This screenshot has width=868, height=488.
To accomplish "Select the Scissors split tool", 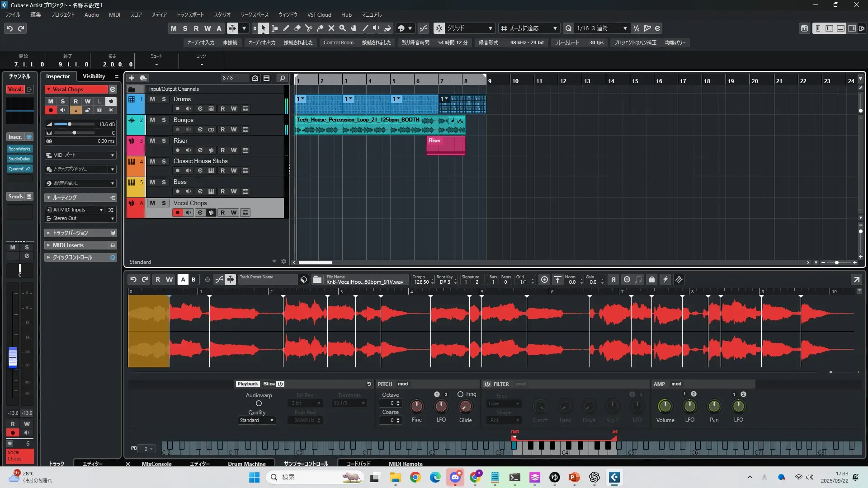I will 309,28.
